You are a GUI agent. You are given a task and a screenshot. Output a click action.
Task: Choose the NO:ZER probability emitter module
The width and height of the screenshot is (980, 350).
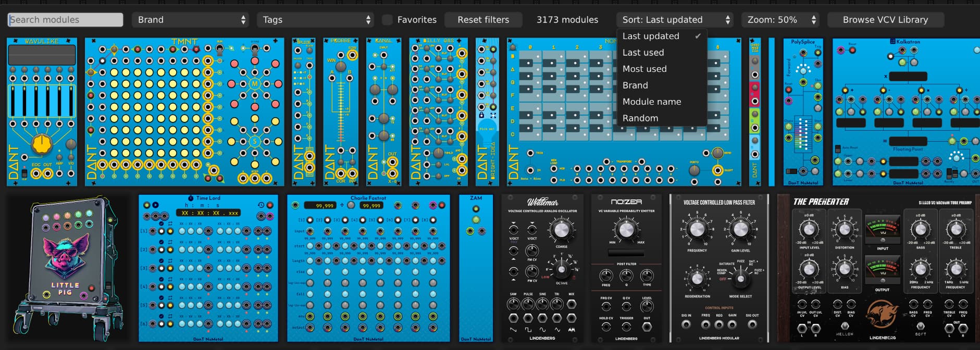point(626,268)
